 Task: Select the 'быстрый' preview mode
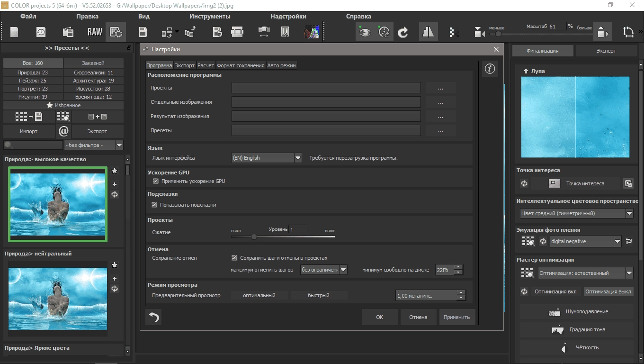click(319, 295)
